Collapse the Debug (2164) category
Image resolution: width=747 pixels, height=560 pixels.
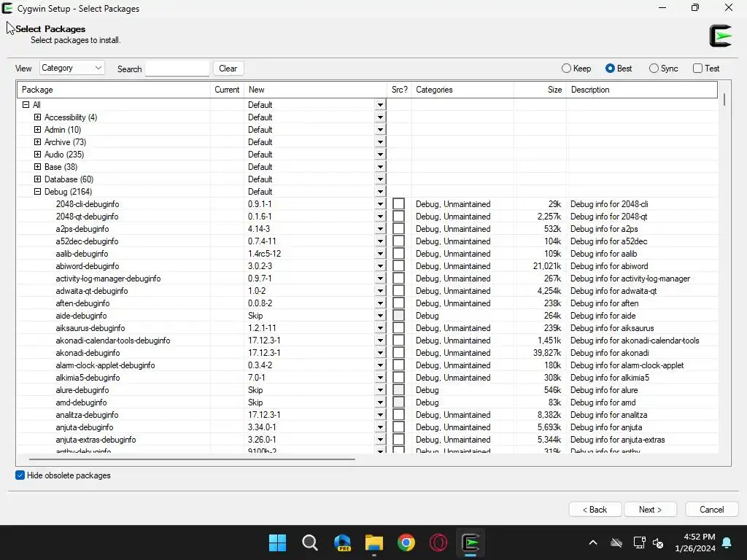38,192
